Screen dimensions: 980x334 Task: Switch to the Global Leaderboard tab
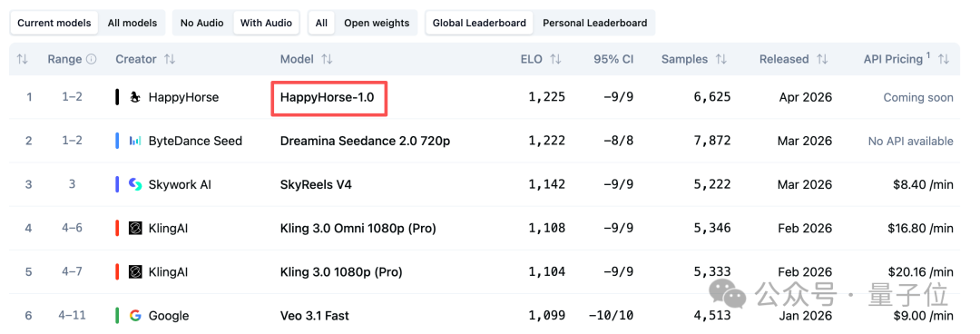[479, 23]
